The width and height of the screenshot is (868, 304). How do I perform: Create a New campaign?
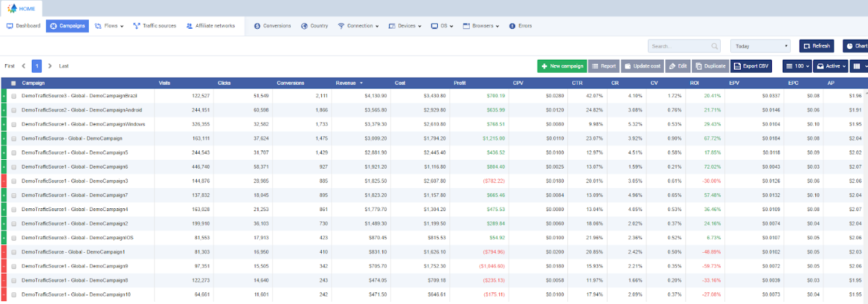561,66
